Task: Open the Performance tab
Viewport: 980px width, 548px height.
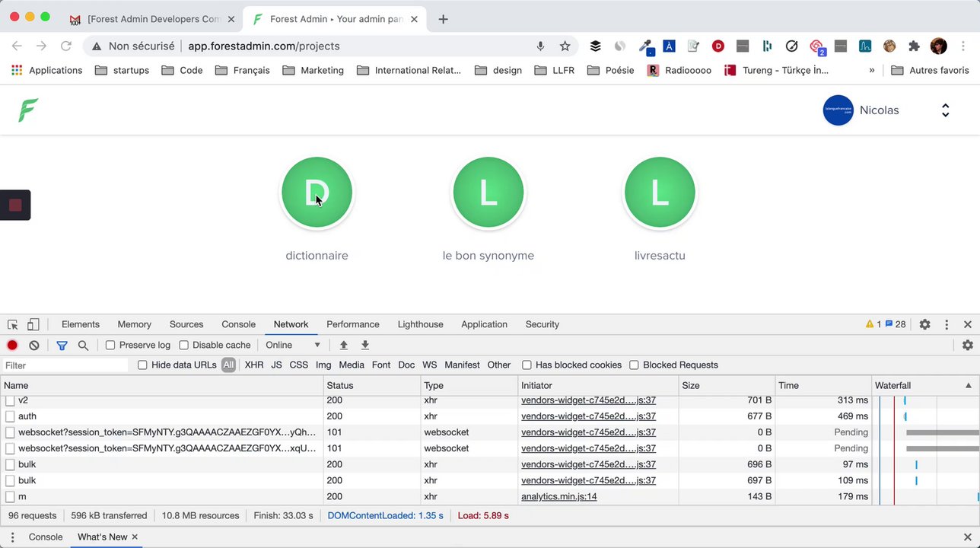Action: [x=352, y=324]
